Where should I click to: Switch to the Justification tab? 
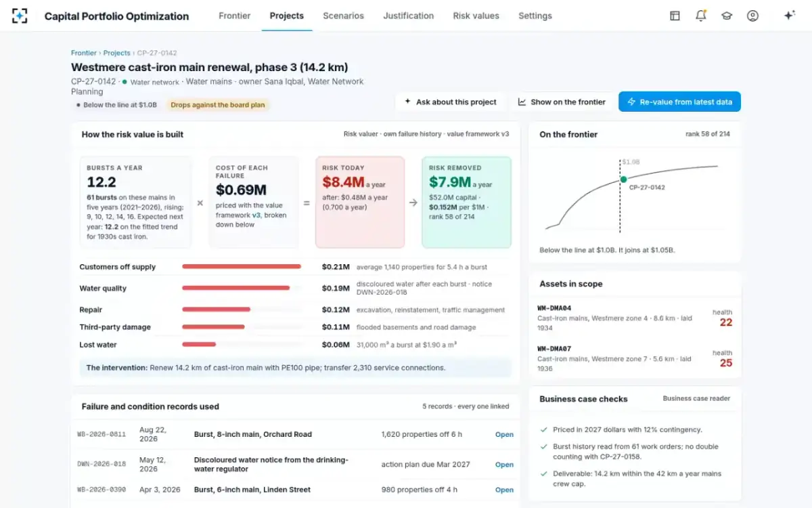coord(409,16)
